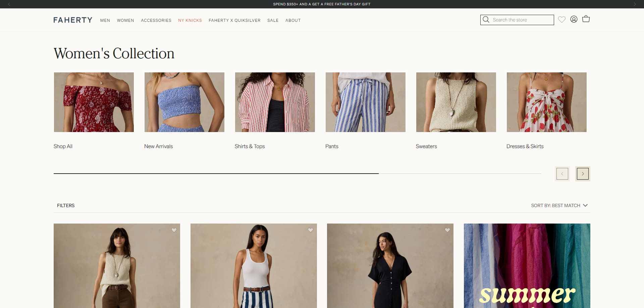
Task: Click the Pants category label
Action: pyautogui.click(x=332, y=146)
